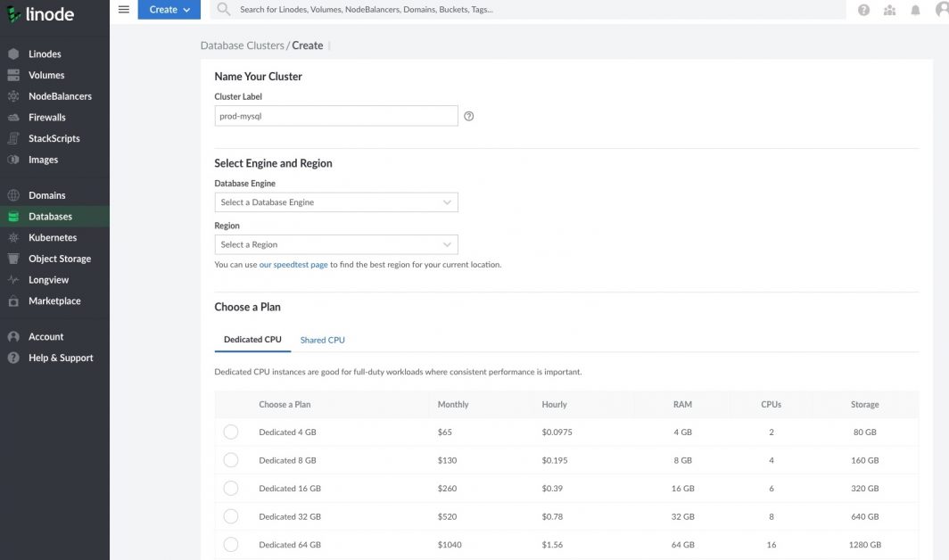Go back to Database Clusters breadcrumb
The image size is (949, 560).
(242, 45)
